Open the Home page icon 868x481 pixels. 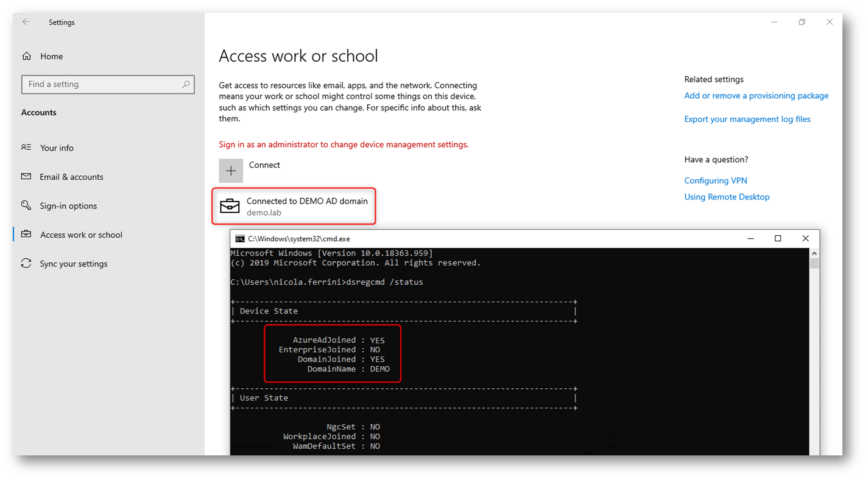tap(26, 56)
